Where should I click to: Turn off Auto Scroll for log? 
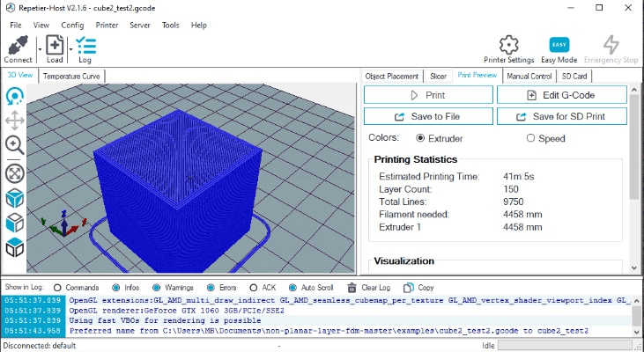click(x=292, y=287)
